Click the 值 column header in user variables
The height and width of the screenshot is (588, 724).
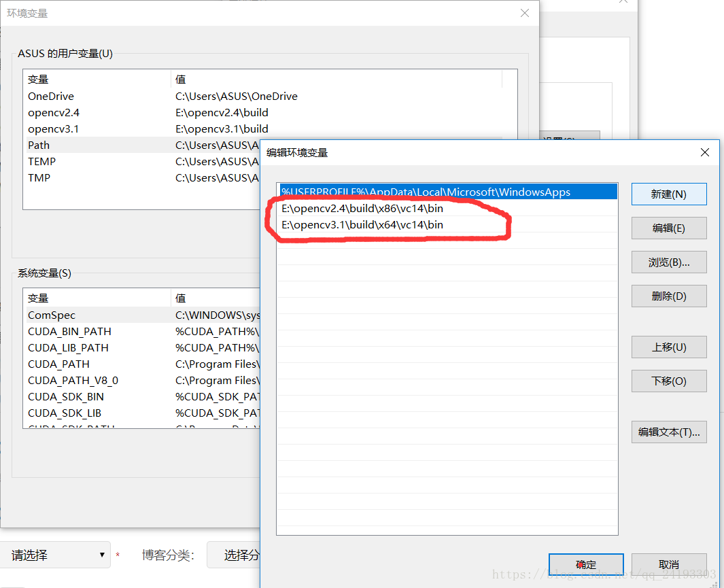[x=336, y=79]
